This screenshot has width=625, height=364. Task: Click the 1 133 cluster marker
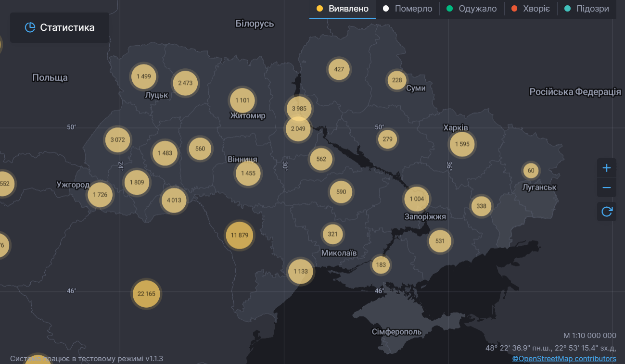click(x=301, y=271)
